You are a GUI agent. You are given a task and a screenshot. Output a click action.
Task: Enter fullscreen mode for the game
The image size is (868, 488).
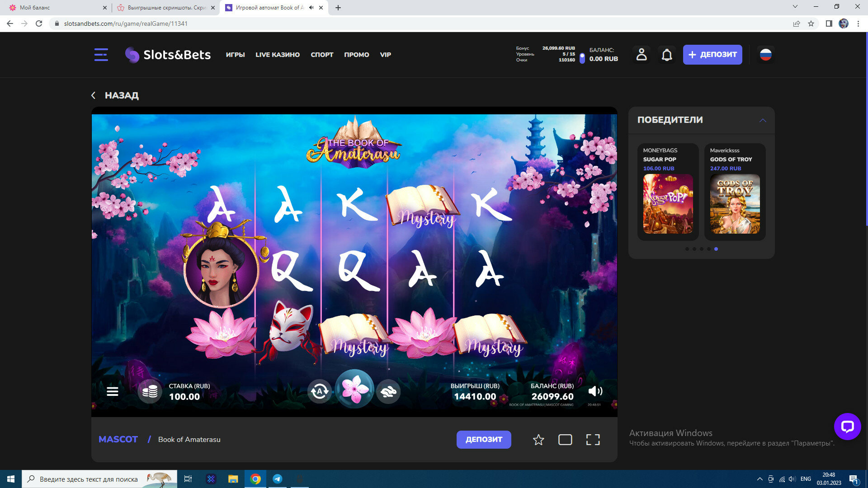pyautogui.click(x=593, y=440)
